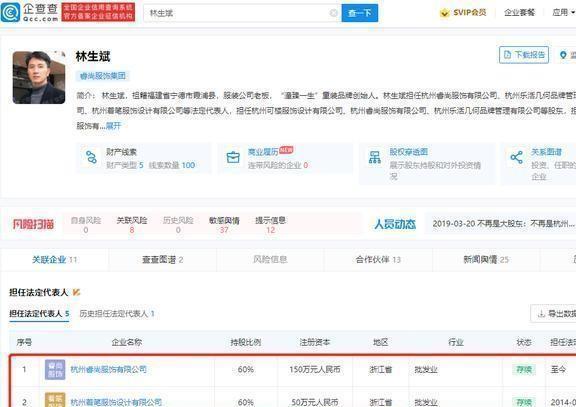Open the 应用 dropdown menu

point(564,12)
